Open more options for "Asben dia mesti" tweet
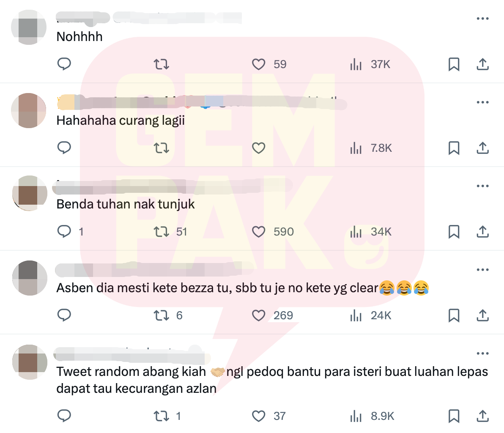The width and height of the screenshot is (504, 433). coord(482,270)
